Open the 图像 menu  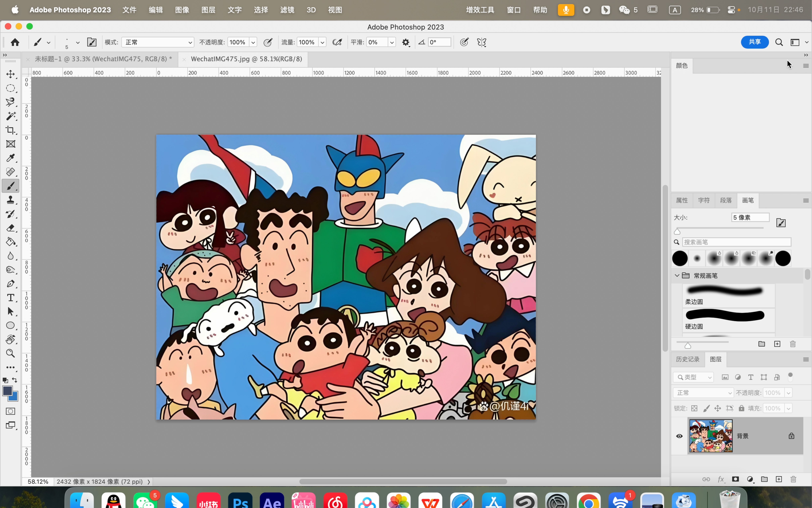tap(182, 10)
